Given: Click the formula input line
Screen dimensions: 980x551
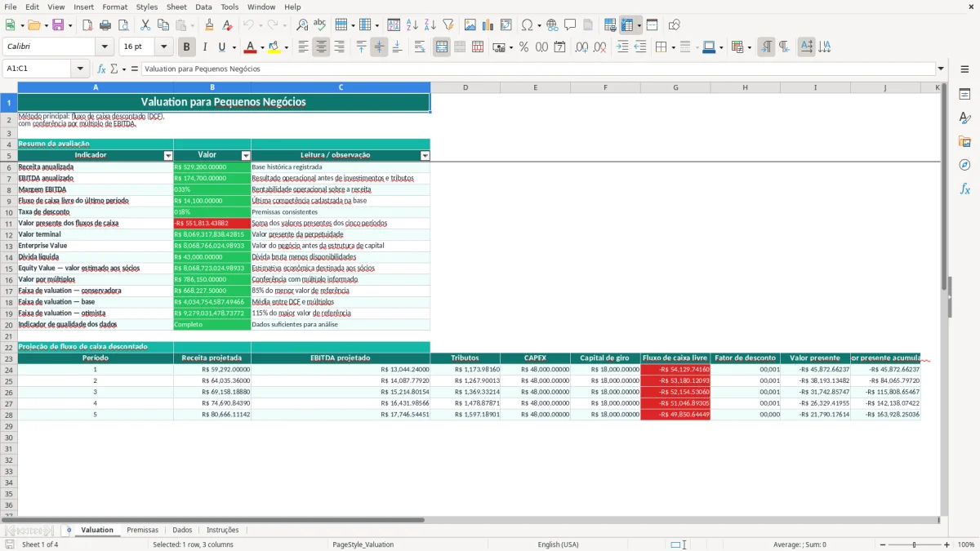Looking at the screenshot, I should click(x=538, y=69).
